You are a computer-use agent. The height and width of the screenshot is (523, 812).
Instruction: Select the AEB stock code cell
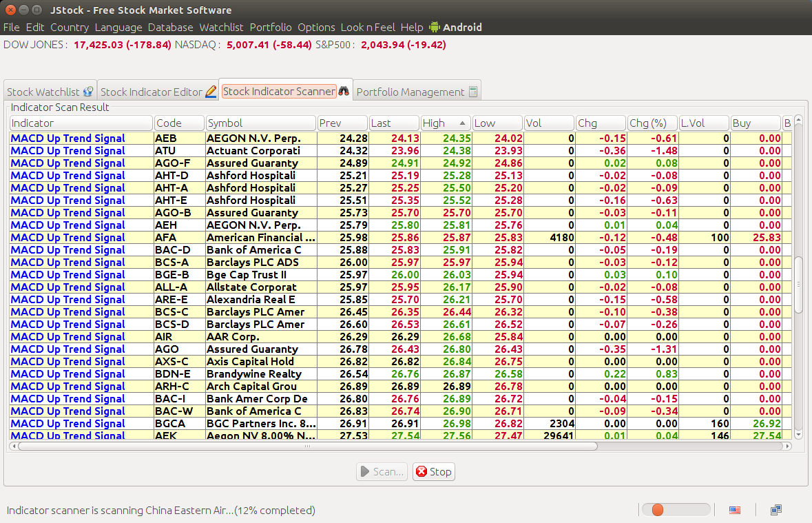(179, 139)
